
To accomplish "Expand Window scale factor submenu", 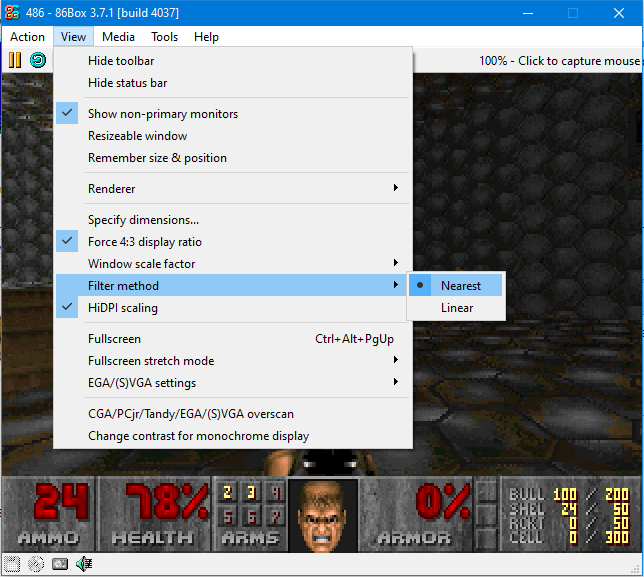I will [233, 264].
